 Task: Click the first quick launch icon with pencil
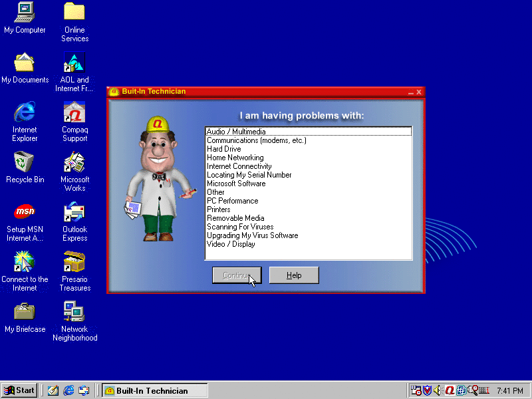pyautogui.click(x=53, y=390)
